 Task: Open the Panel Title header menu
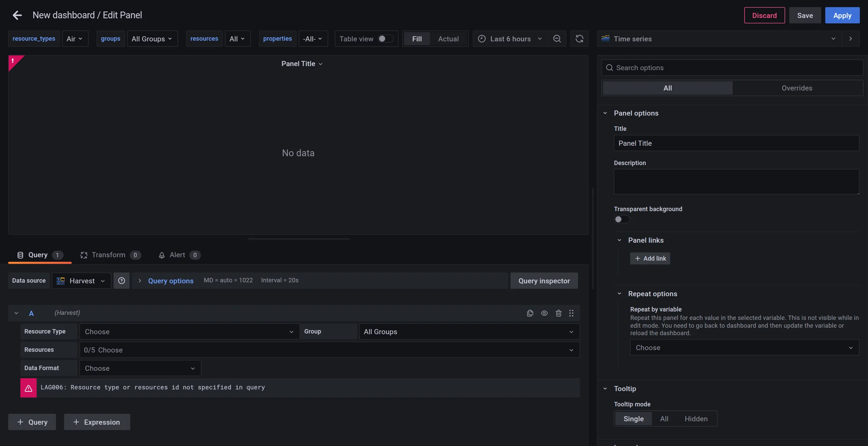pyautogui.click(x=302, y=64)
